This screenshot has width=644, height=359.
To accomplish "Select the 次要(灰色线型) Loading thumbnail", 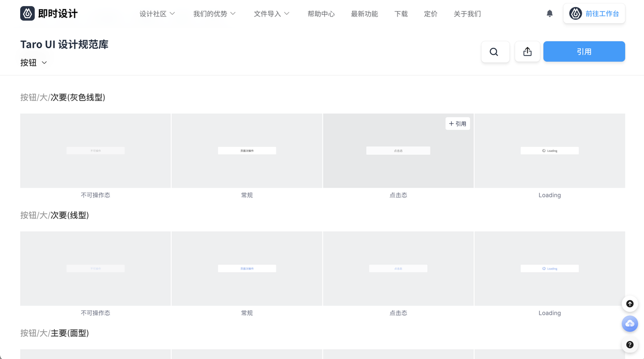I will pos(549,151).
